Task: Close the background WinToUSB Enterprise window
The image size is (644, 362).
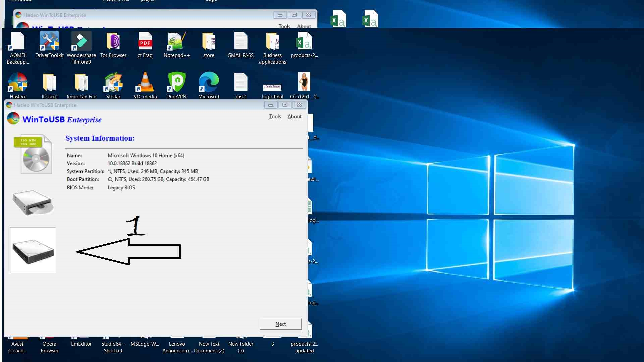Action: 309,15
